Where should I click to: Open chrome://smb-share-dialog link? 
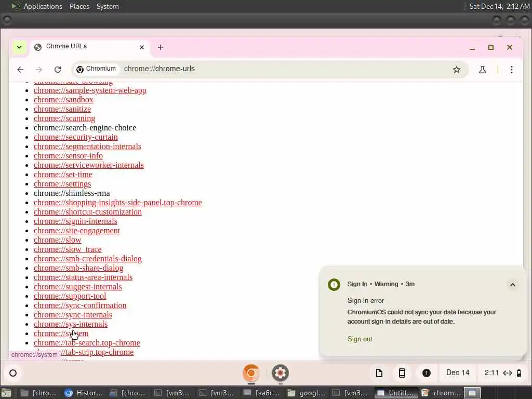point(78,268)
